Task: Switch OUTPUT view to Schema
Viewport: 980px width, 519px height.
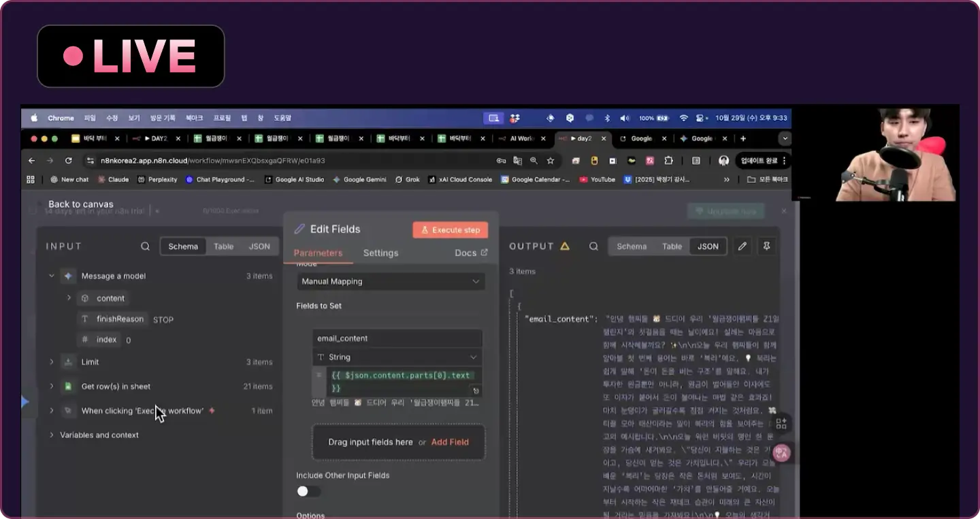Action: tap(632, 247)
